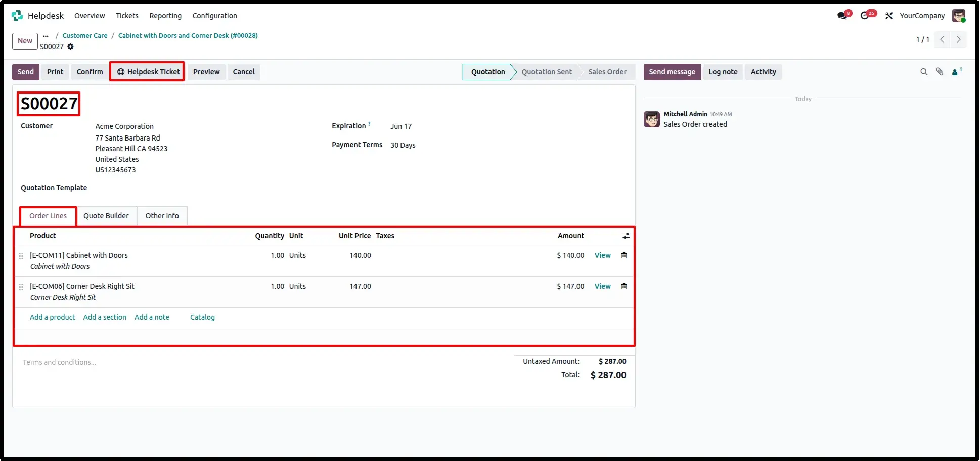This screenshot has height=461, width=980.
Task: Open Payment Terms 30 Days field
Action: pos(403,145)
